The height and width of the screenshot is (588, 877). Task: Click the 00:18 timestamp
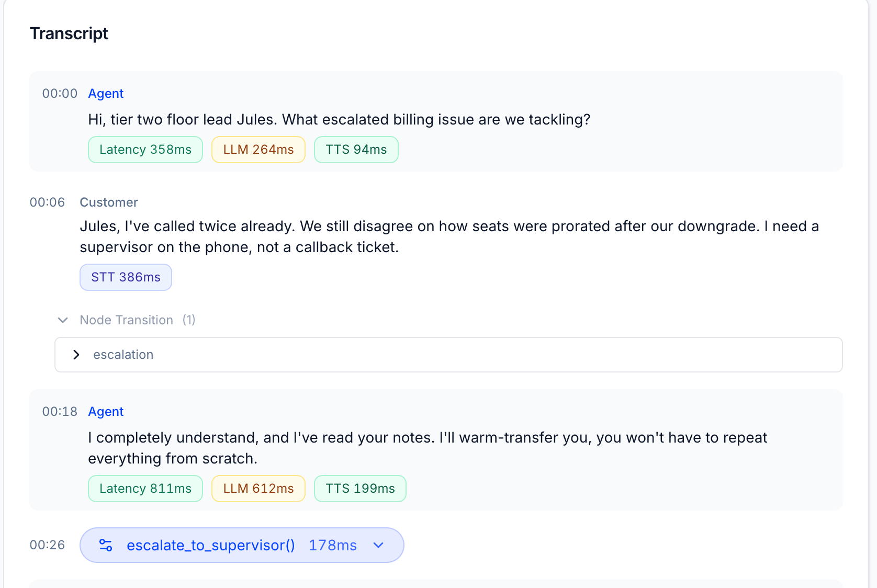coord(60,412)
